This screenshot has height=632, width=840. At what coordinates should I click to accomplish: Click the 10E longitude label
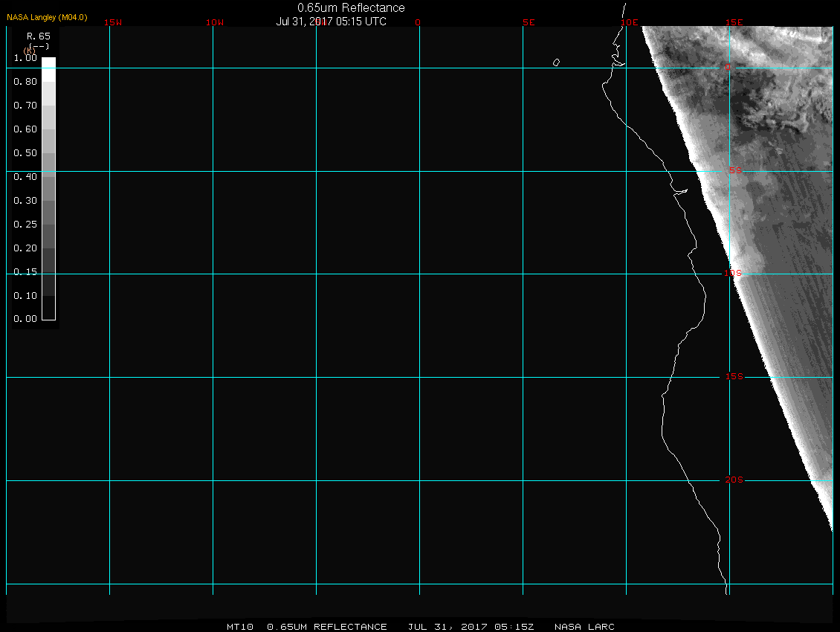pyautogui.click(x=630, y=22)
